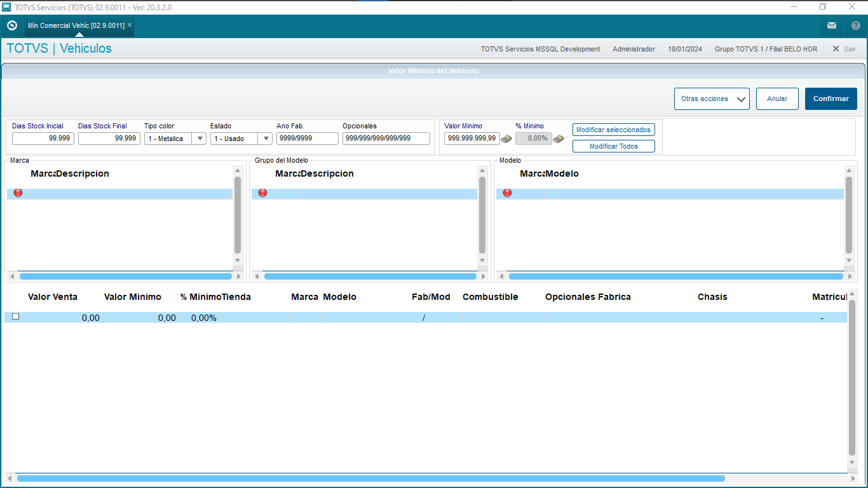Viewport: 868px width, 488px height.
Task: Click scroll-up arrow in Modelo list
Action: tap(849, 170)
